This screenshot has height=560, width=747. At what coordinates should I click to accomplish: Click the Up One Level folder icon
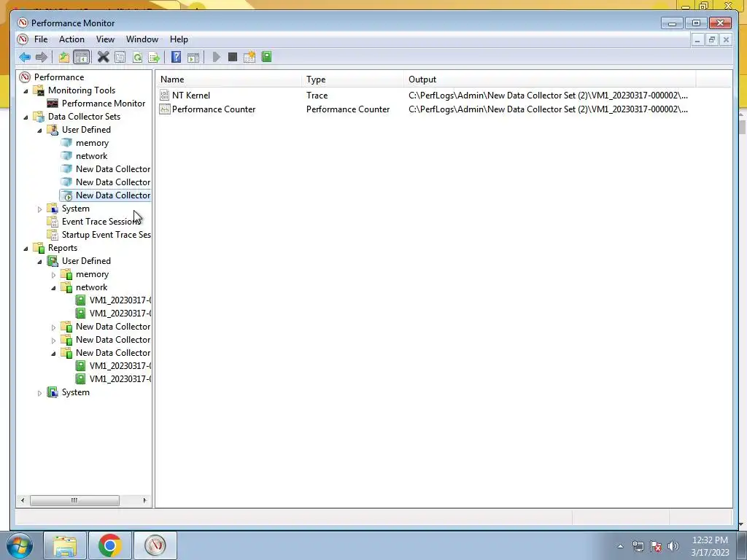(64, 57)
